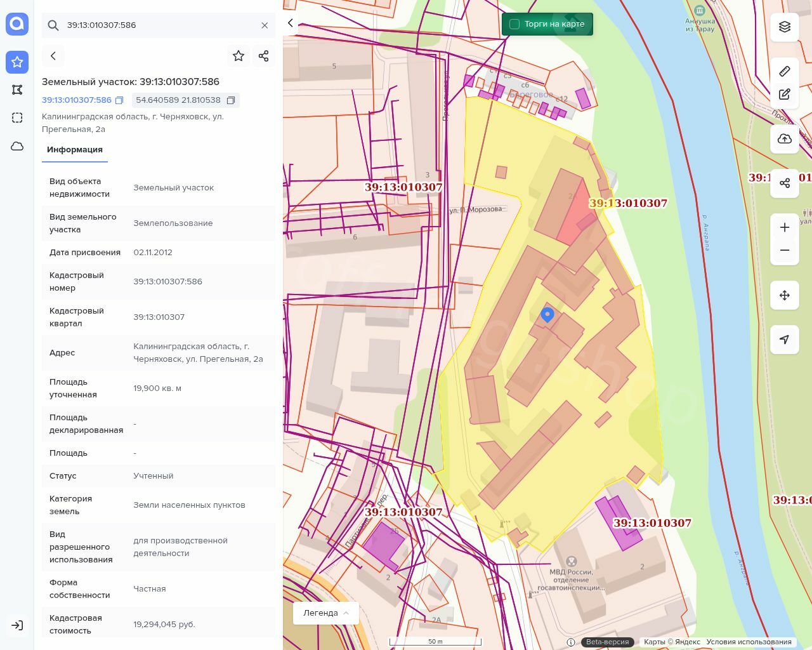Click the share icon on map toolbar
The height and width of the screenshot is (650, 812).
click(x=785, y=183)
